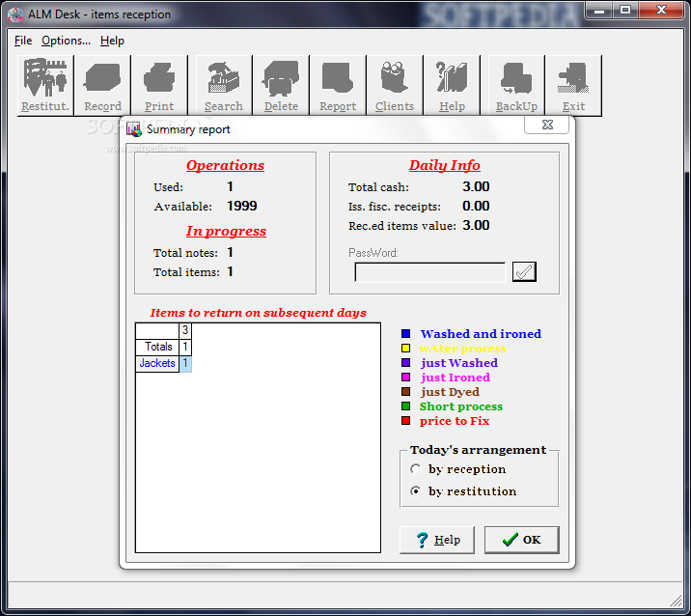The image size is (691, 616).
Task: Open the File menu
Action: point(23,41)
